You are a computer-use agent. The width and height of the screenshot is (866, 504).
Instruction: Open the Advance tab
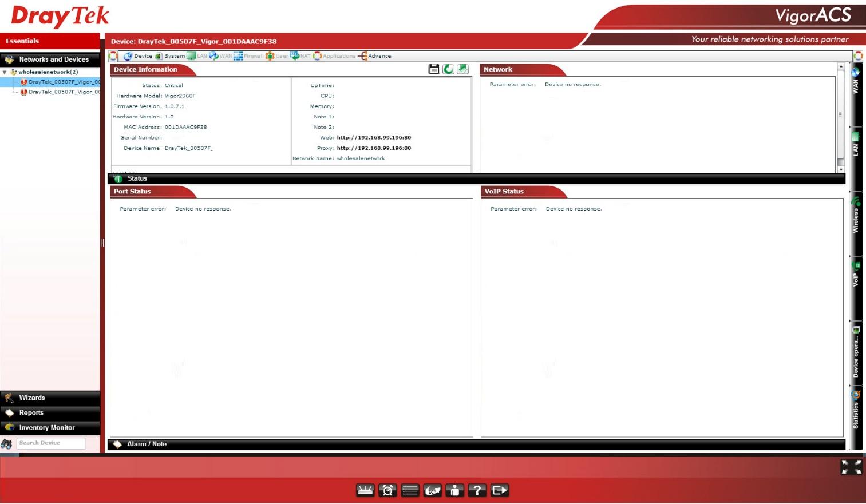coord(375,56)
